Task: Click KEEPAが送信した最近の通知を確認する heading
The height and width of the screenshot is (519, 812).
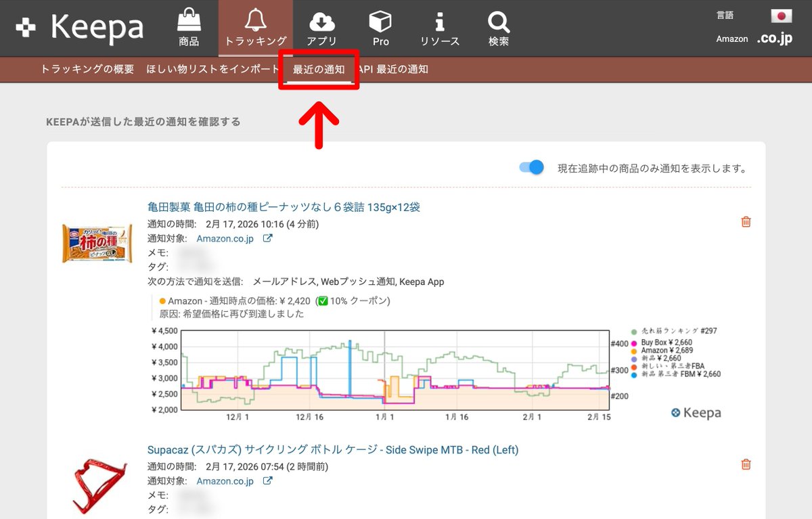Action: [x=143, y=122]
